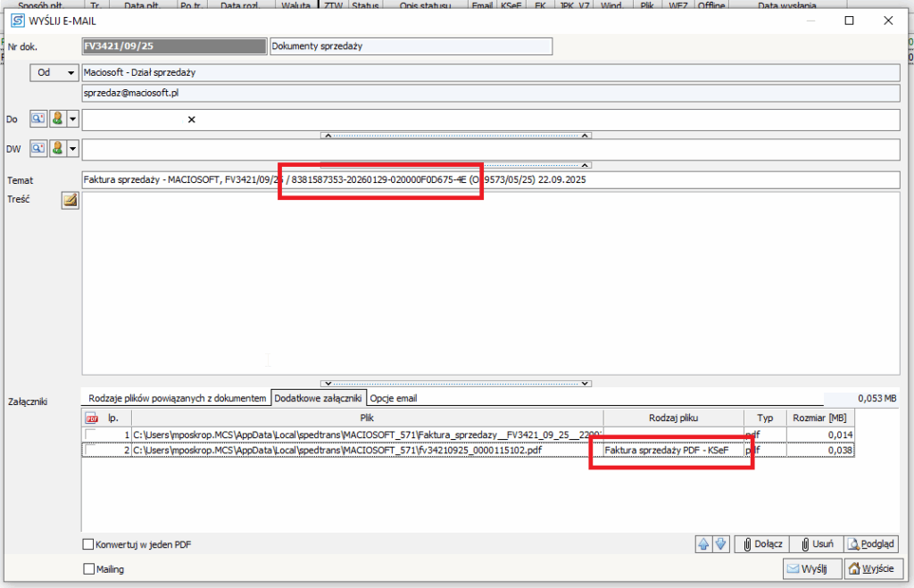Click the contact person icon for DW recipients
Viewport: 914px width, 588px height.
pos(57,149)
